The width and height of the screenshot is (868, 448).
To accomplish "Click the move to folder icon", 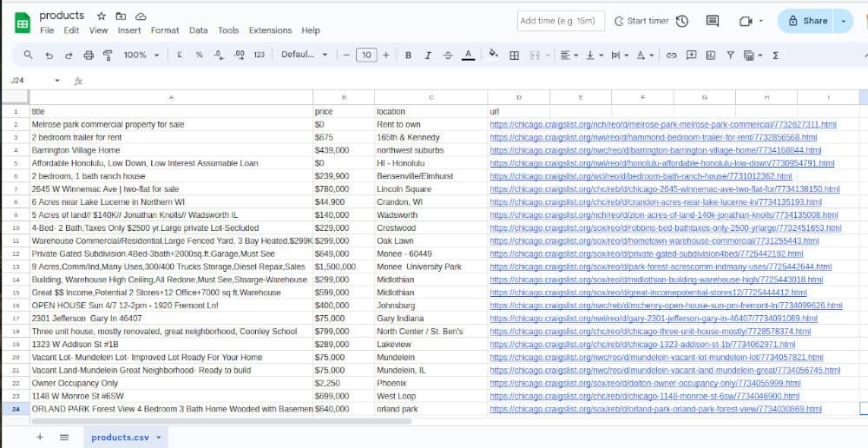I will coord(121,16).
